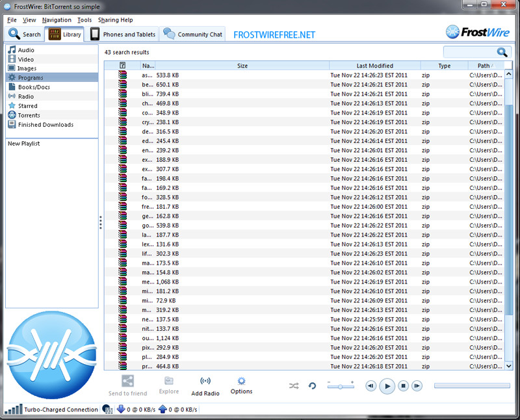Click the Library bookshelf icon
The height and width of the screenshot is (420, 520).
coord(55,34)
